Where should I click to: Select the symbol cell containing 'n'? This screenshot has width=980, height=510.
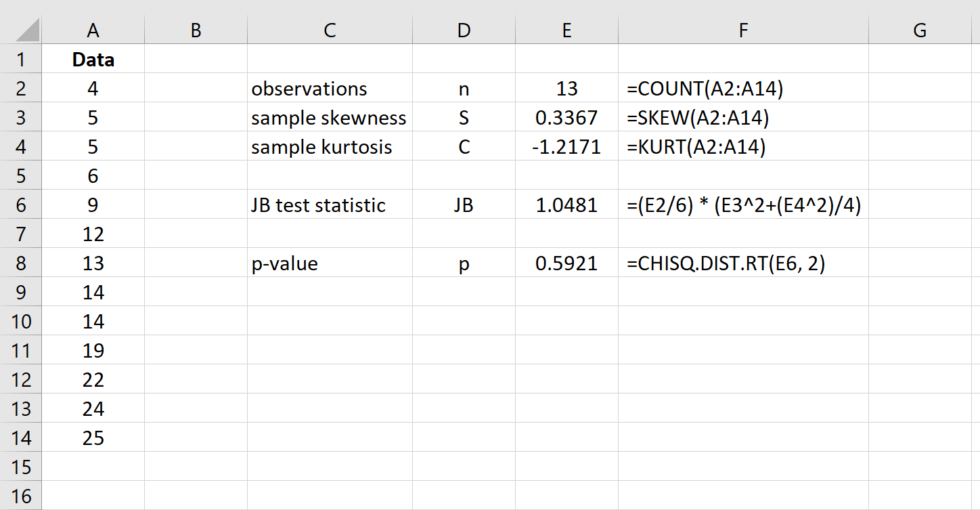464,89
